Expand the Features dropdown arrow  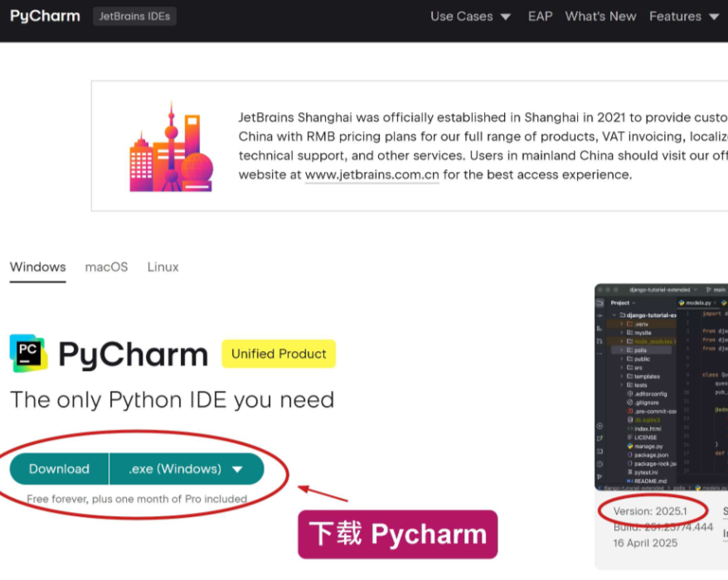[714, 17]
